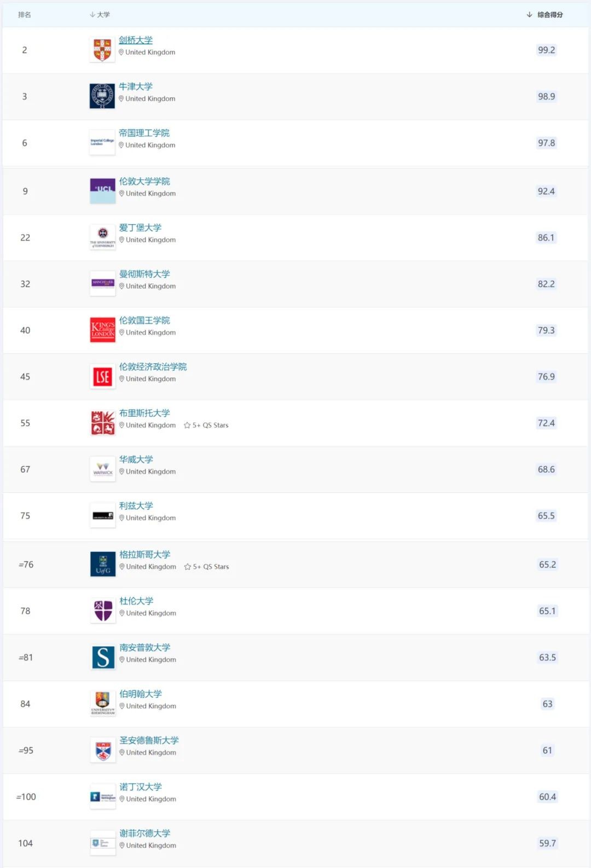
Task: Open the 曼彻斯特大学 link
Action: (144, 274)
